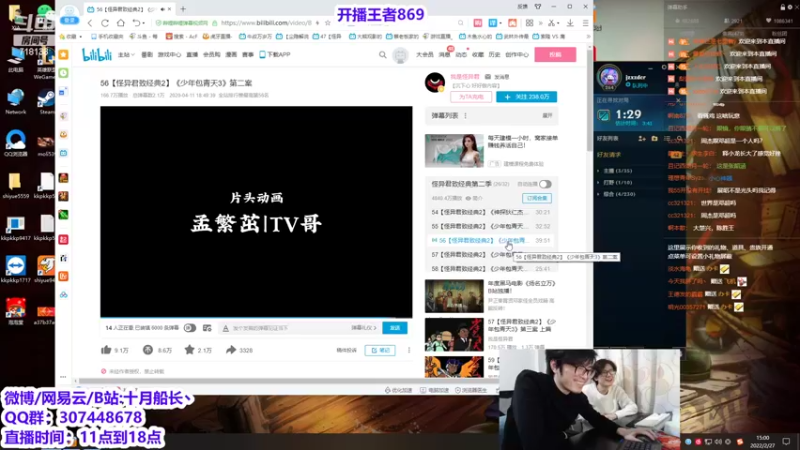Open the 会员购 nav item
The width and height of the screenshot is (800, 450).
212,55
